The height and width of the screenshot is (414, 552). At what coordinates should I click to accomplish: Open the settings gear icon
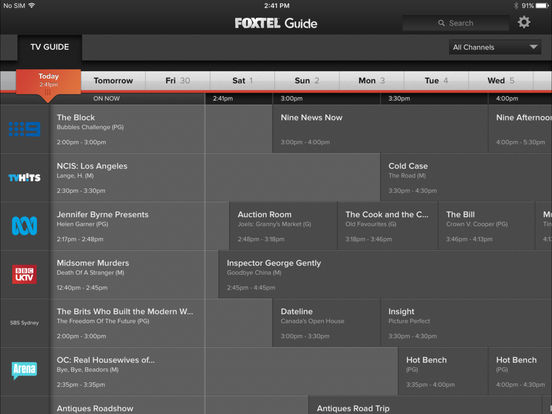click(524, 23)
